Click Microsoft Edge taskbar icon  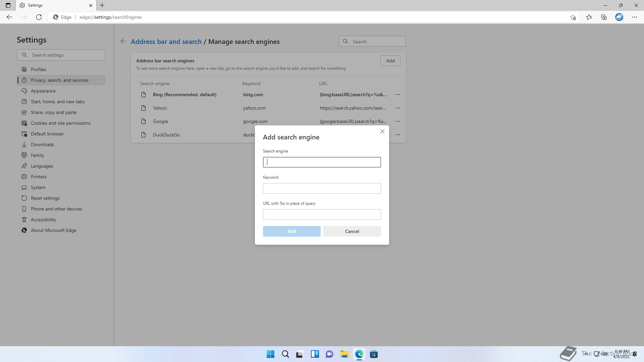coord(359,354)
